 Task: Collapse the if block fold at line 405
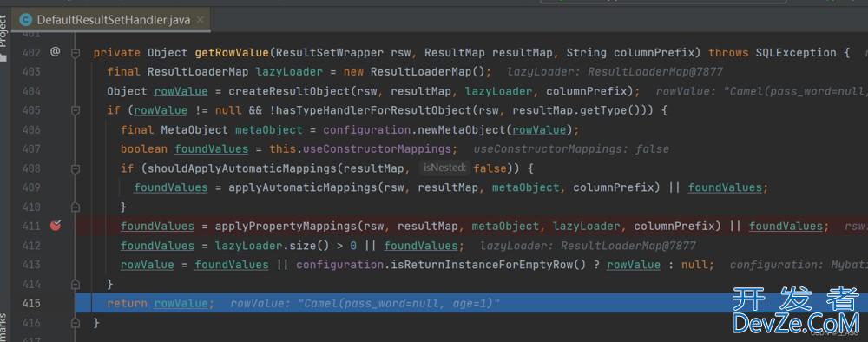point(76,110)
